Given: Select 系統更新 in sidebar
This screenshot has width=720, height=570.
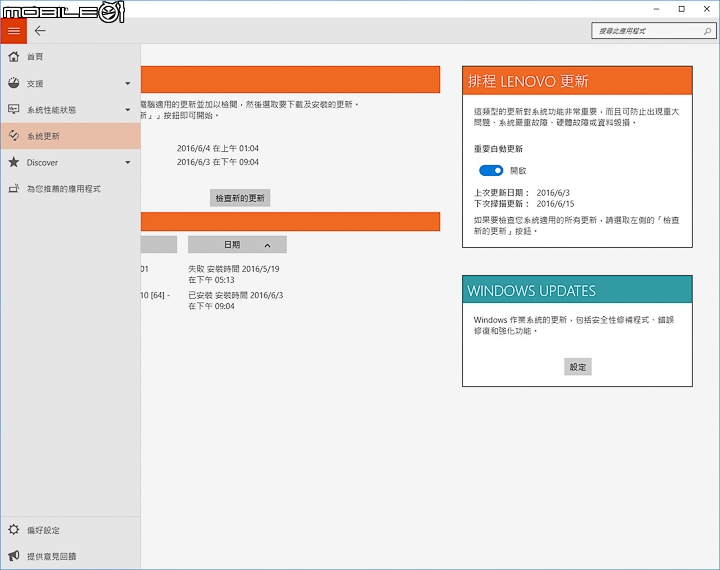Looking at the screenshot, I should pyautogui.click(x=71, y=135).
